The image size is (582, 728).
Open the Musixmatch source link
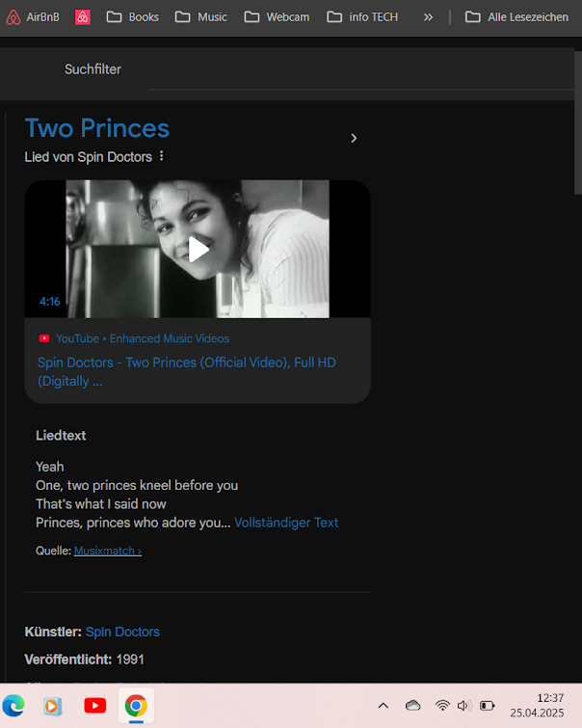tap(108, 551)
